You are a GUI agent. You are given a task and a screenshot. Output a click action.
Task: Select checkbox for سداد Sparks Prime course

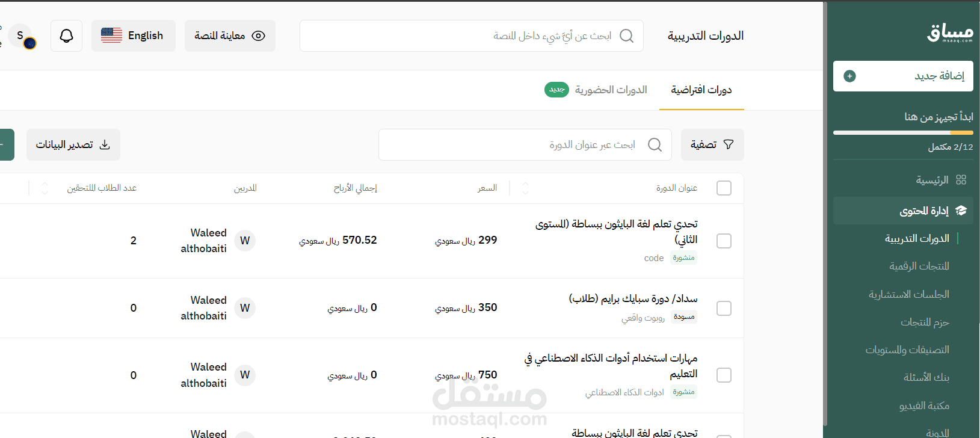[x=724, y=308]
